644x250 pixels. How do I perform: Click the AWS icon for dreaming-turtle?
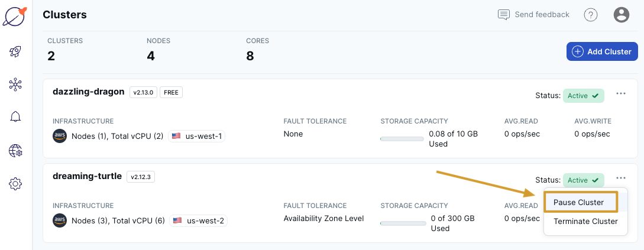pyautogui.click(x=59, y=220)
